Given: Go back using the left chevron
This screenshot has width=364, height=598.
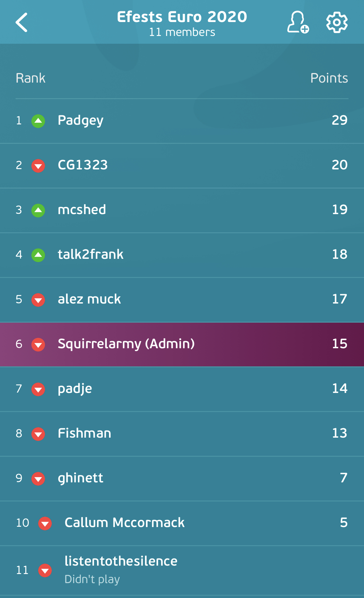Looking at the screenshot, I should [22, 22].
